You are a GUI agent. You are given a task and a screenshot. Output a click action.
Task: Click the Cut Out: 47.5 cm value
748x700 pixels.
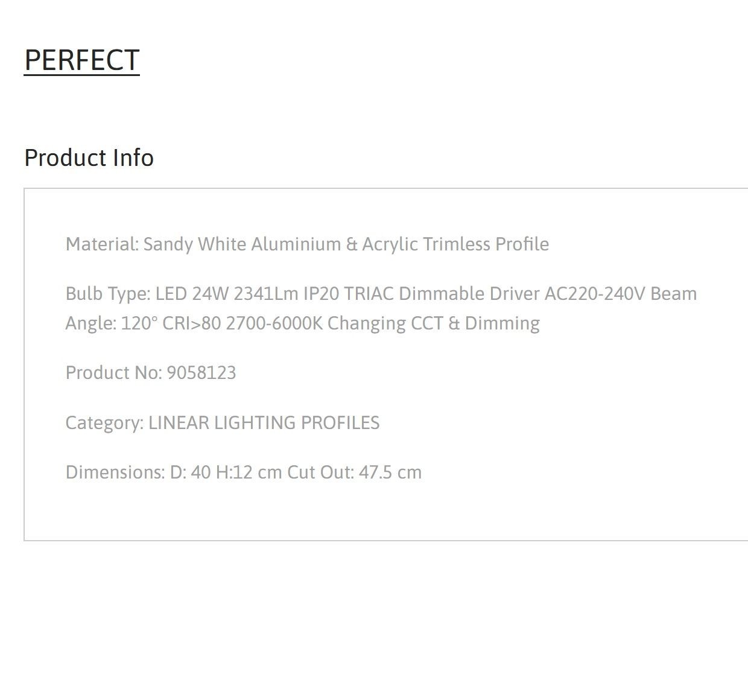[x=355, y=472]
